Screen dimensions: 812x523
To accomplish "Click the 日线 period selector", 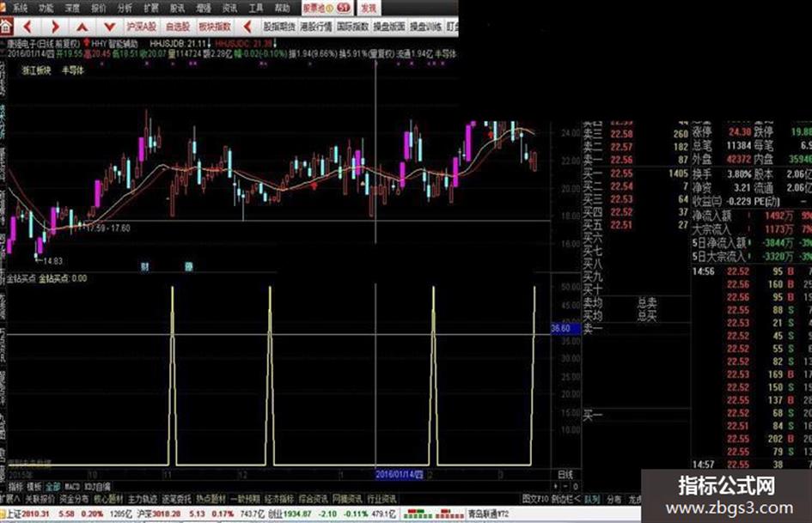I will 565,474.
